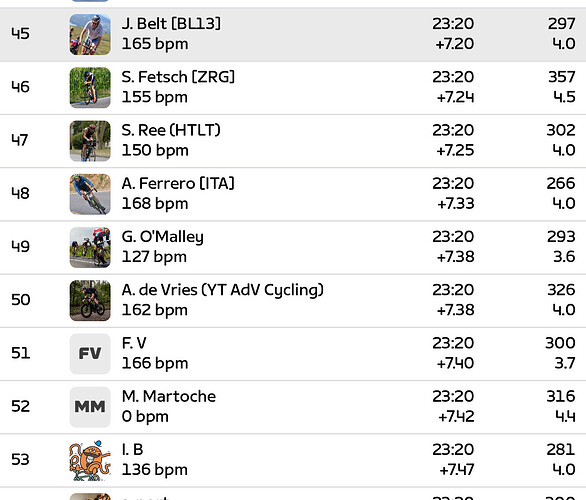Open S. Fetsch [ZRG] rider name
This screenshot has width=586, height=500.
coord(178,77)
